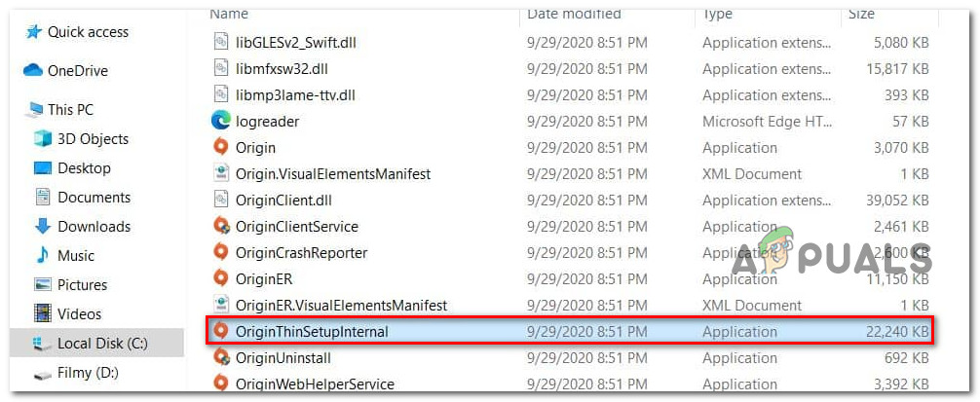Select the OriginWebHelperService file name

coord(315,384)
